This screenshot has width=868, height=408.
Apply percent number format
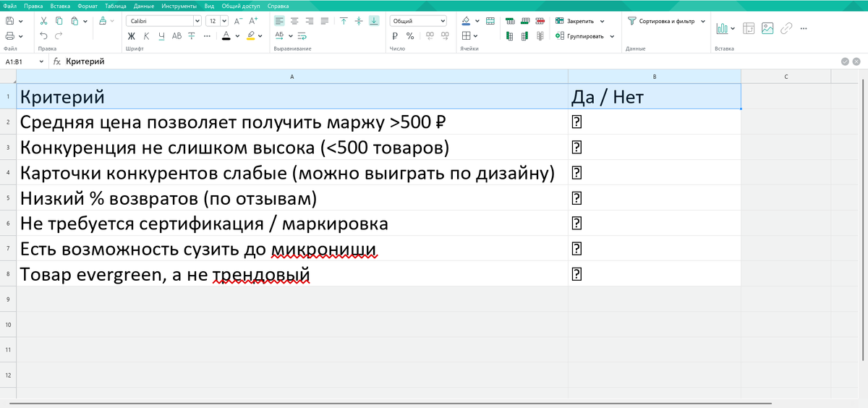410,35
